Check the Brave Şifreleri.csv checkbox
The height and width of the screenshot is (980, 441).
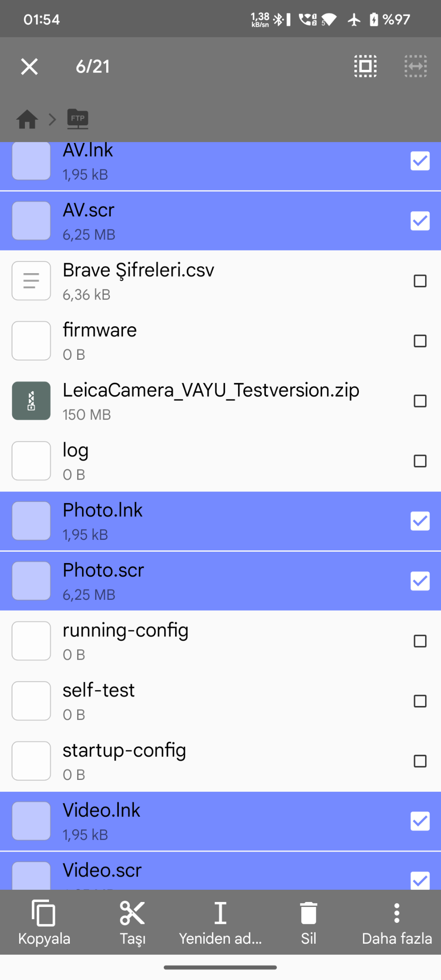tap(420, 281)
